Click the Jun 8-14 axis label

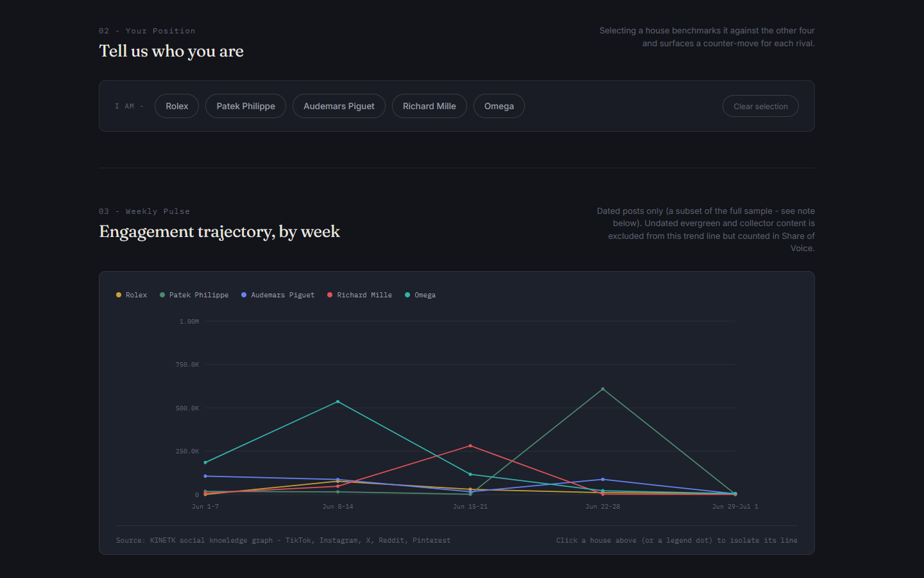click(x=338, y=507)
